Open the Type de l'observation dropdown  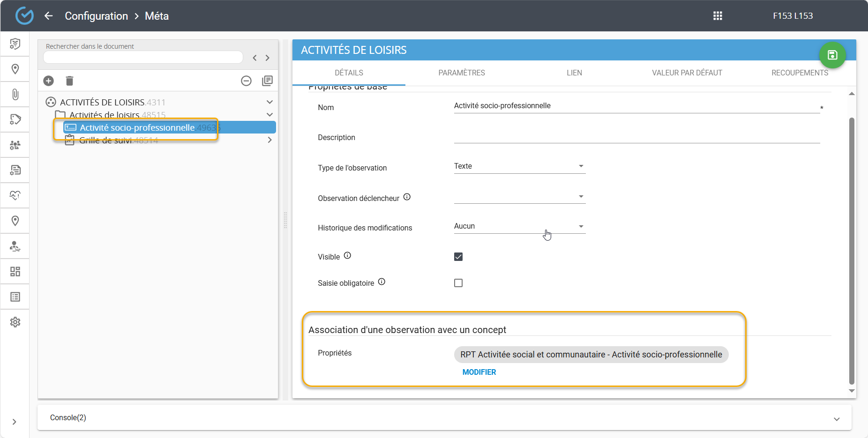(x=519, y=166)
